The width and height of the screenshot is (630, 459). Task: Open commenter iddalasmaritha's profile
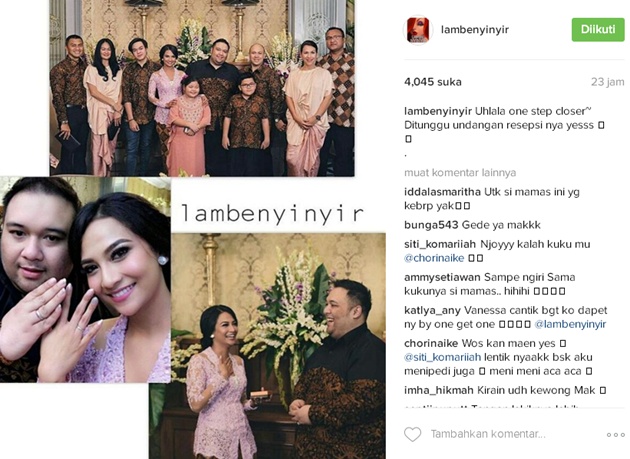click(442, 192)
